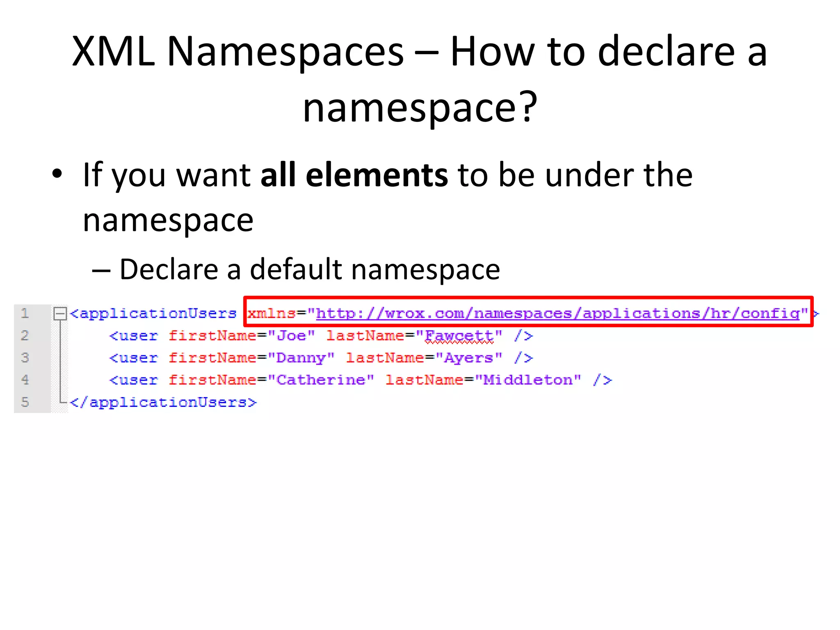Screen dimensions: 840x630
Task: Select the user tag on Joe's line
Action: point(134,336)
